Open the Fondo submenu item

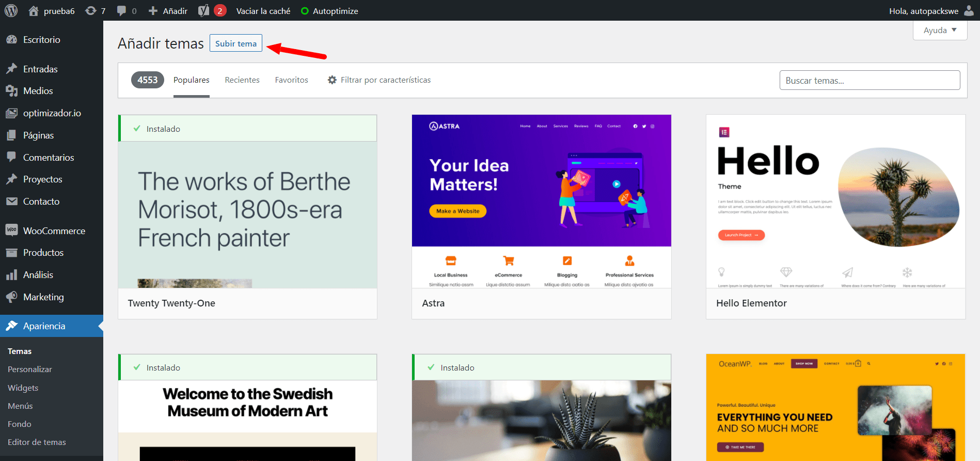[x=20, y=424]
